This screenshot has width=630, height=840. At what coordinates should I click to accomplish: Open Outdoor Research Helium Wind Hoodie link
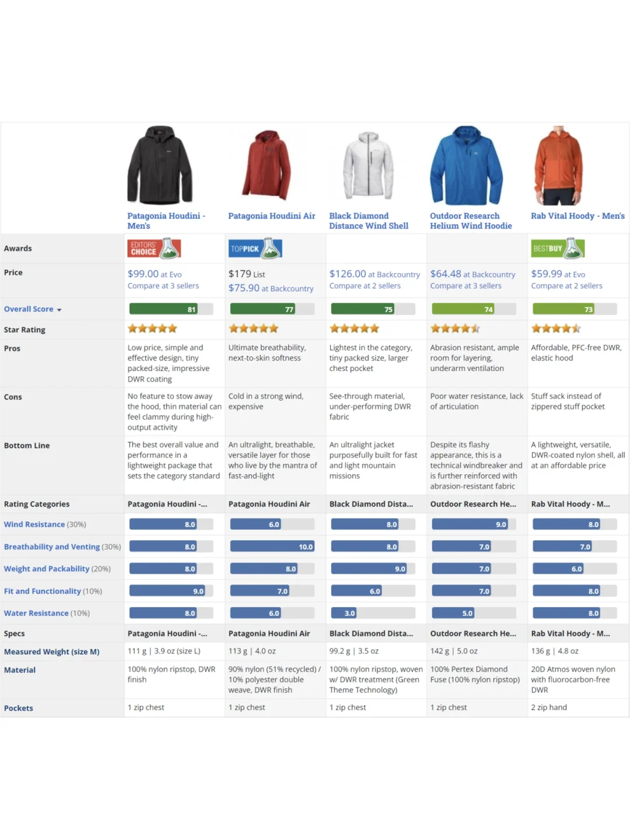click(471, 220)
